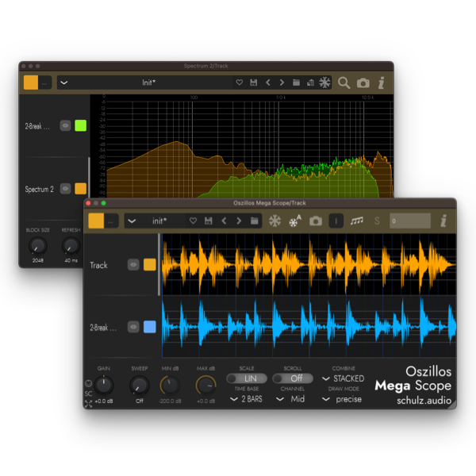Toggle visibility of the Track channel
Image resolution: width=476 pixels, height=476 pixels.
tap(133, 265)
